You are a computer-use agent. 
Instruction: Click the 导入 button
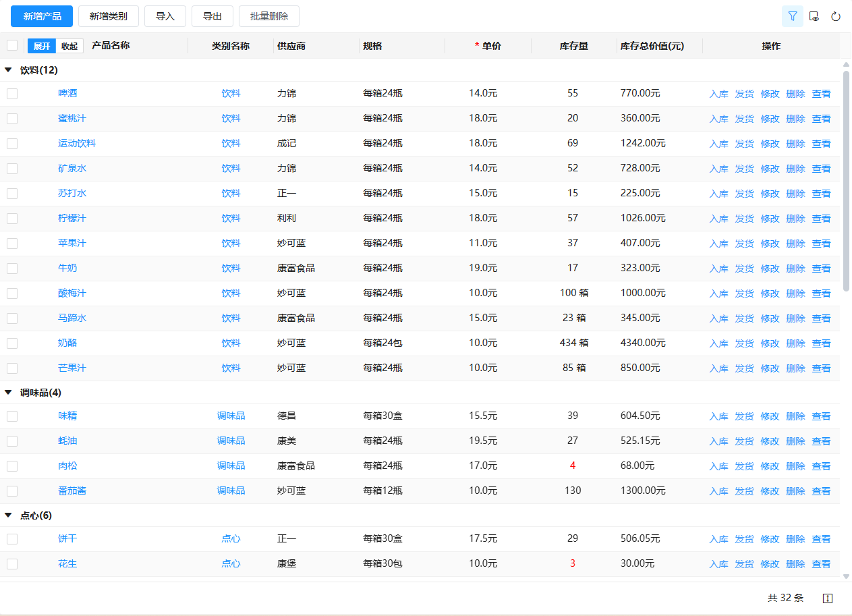click(x=165, y=16)
